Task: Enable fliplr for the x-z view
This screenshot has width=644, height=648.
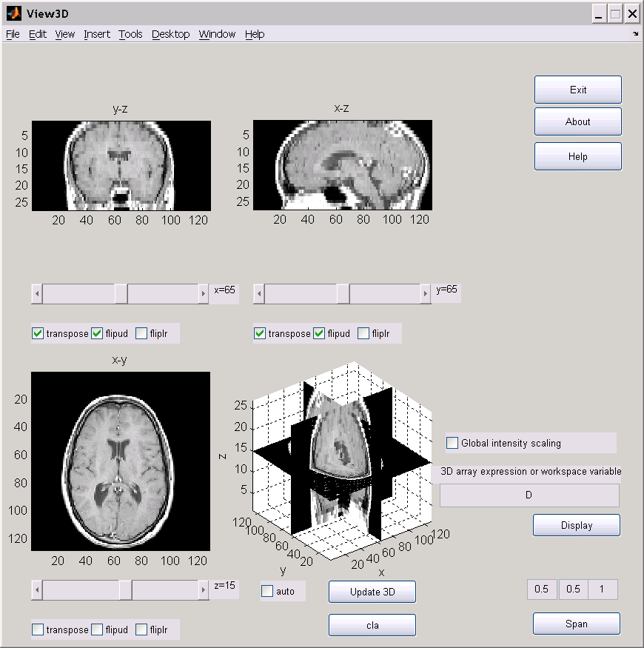Action: pos(363,333)
